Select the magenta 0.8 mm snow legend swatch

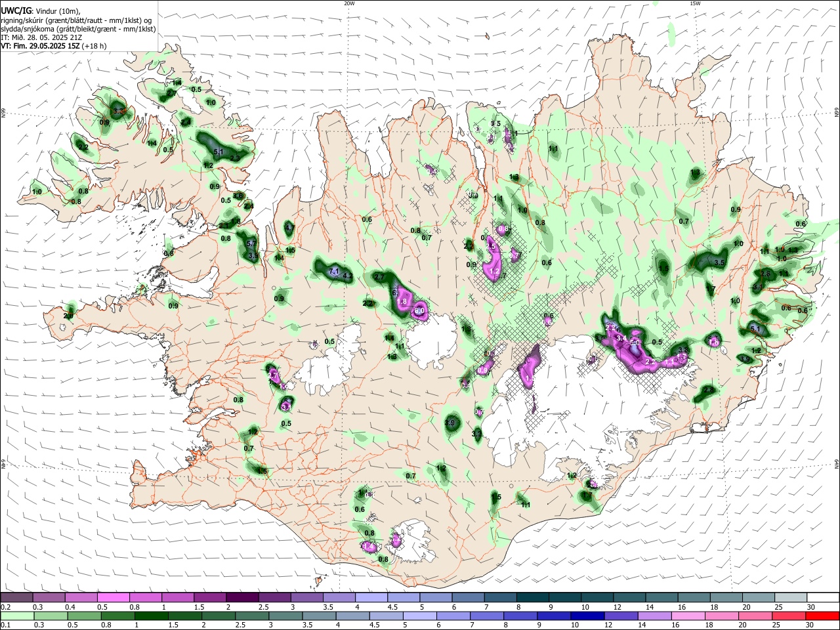[146, 598]
